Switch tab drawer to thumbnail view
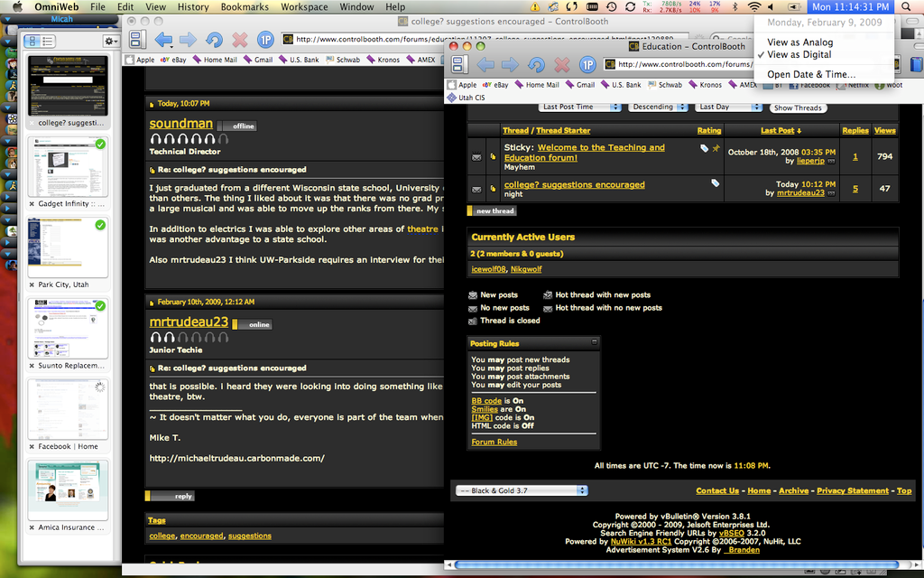Screen dimensions: 924x578 33,41
